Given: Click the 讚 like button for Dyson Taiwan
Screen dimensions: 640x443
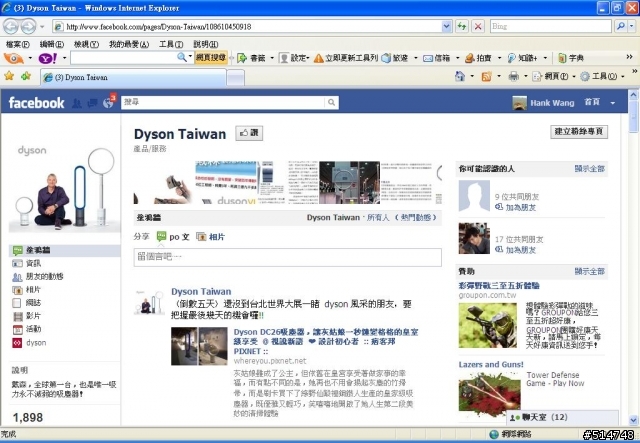Looking at the screenshot, I should 249,133.
